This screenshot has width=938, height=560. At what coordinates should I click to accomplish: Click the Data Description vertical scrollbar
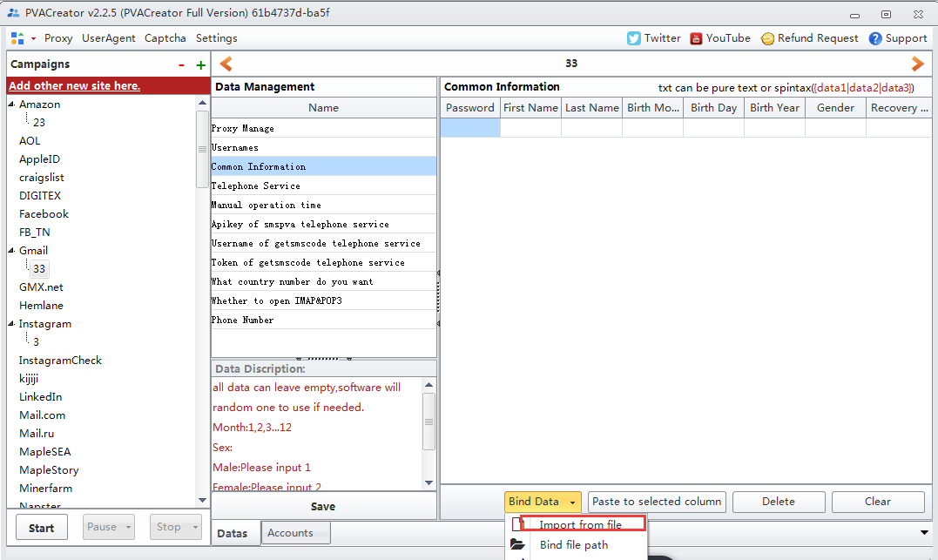(429, 421)
